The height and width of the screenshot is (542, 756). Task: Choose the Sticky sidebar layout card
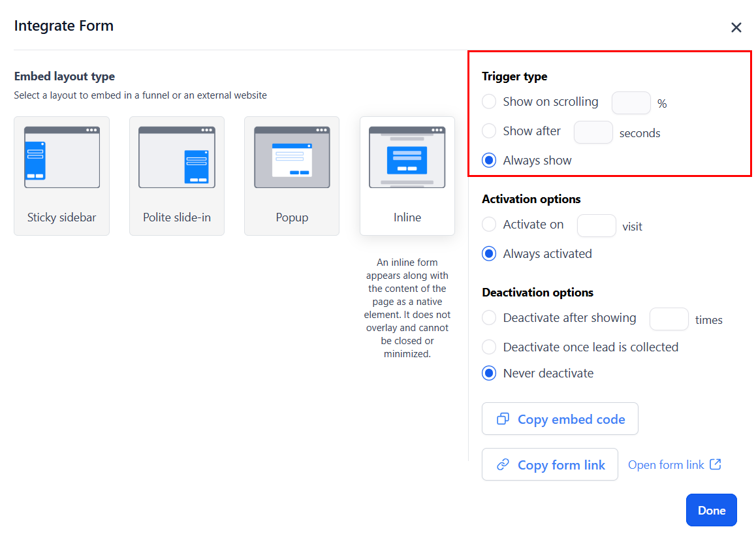point(62,176)
